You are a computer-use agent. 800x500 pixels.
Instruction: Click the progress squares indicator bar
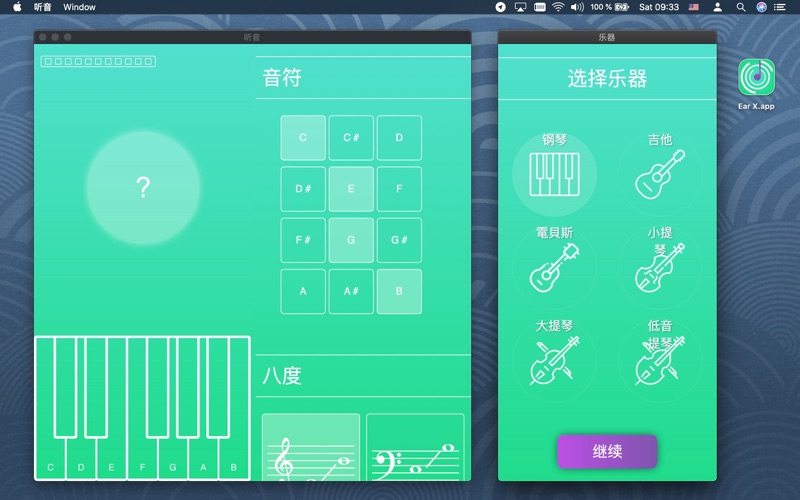point(98,61)
